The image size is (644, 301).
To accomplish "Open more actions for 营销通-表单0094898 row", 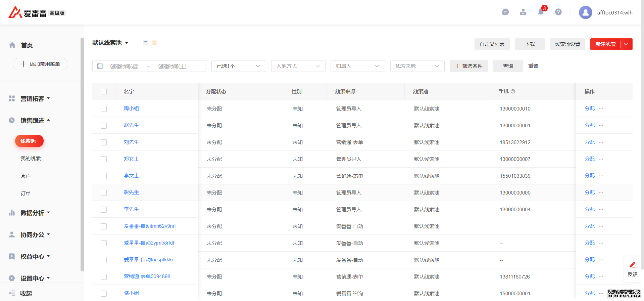I will [601, 276].
